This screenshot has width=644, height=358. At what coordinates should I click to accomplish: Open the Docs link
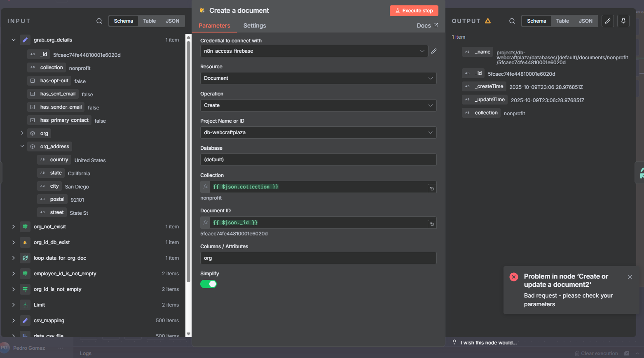pyautogui.click(x=427, y=26)
